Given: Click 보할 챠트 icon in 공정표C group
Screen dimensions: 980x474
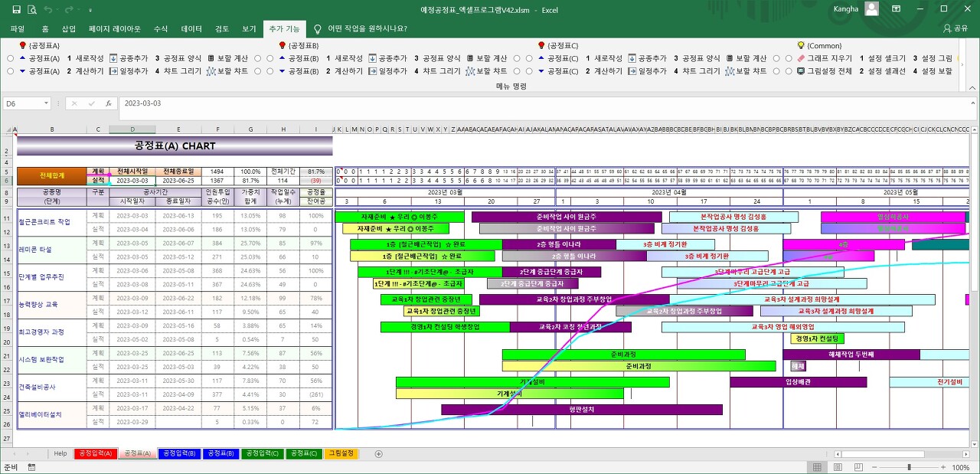Looking at the screenshot, I should point(730,71).
